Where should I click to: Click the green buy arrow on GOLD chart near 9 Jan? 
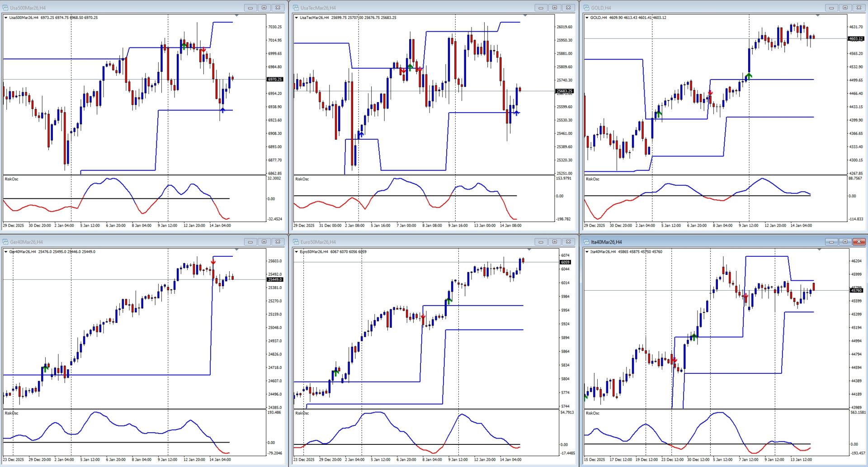pos(749,76)
